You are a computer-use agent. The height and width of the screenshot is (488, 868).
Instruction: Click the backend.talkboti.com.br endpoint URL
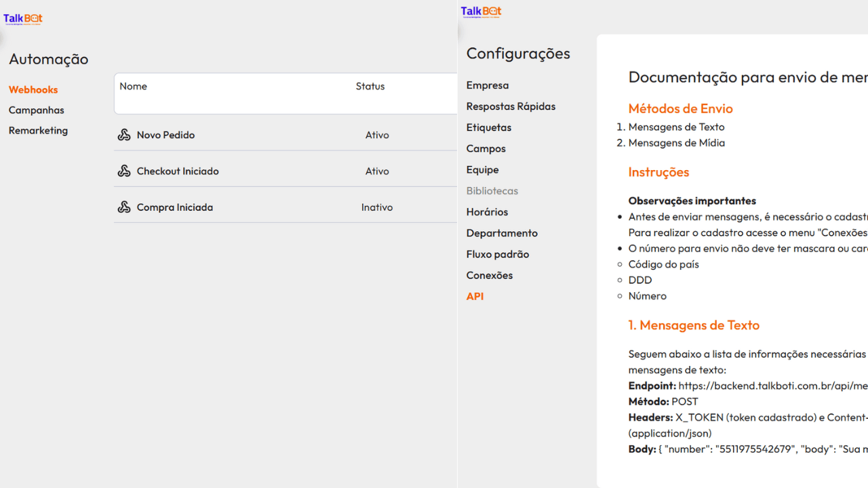point(773,386)
